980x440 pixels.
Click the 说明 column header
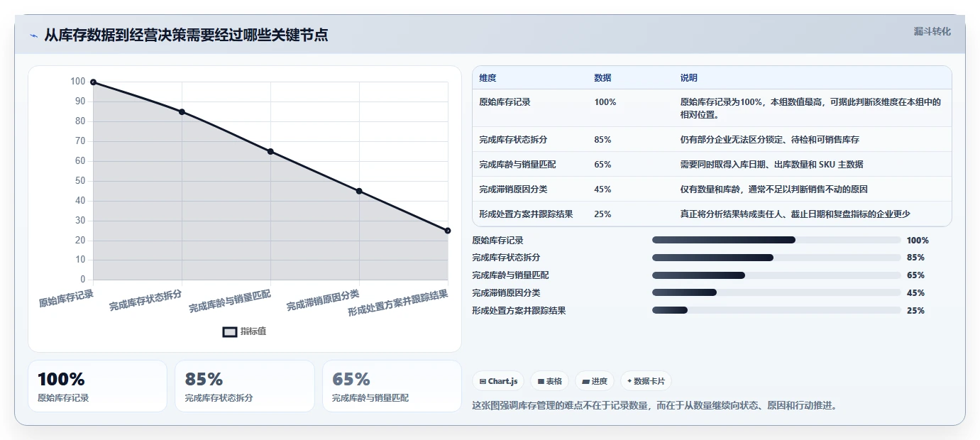pos(689,78)
